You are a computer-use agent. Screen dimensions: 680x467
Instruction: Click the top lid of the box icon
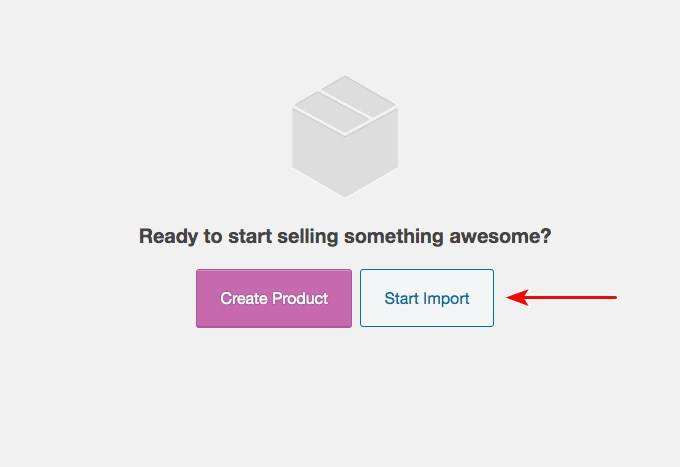(x=345, y=100)
